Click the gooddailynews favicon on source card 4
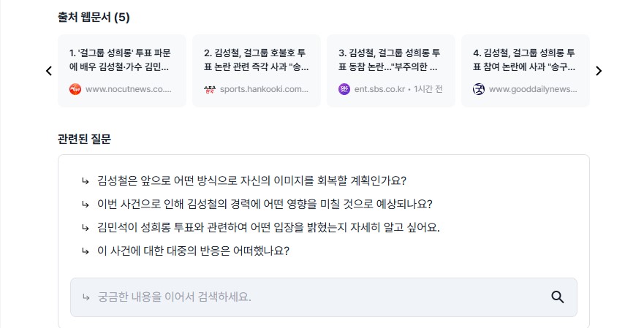Image resolution: width=644 pixels, height=328 pixels. [479, 89]
